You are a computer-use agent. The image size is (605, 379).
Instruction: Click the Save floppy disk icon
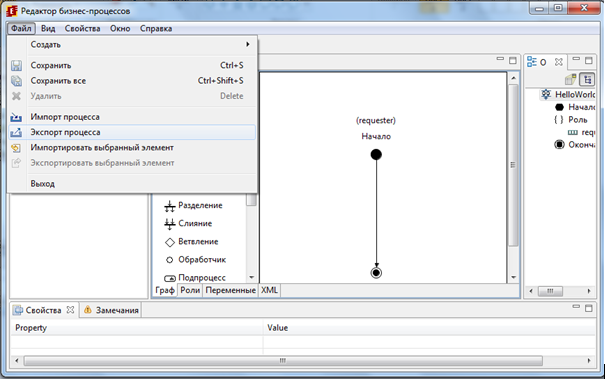tap(16, 66)
